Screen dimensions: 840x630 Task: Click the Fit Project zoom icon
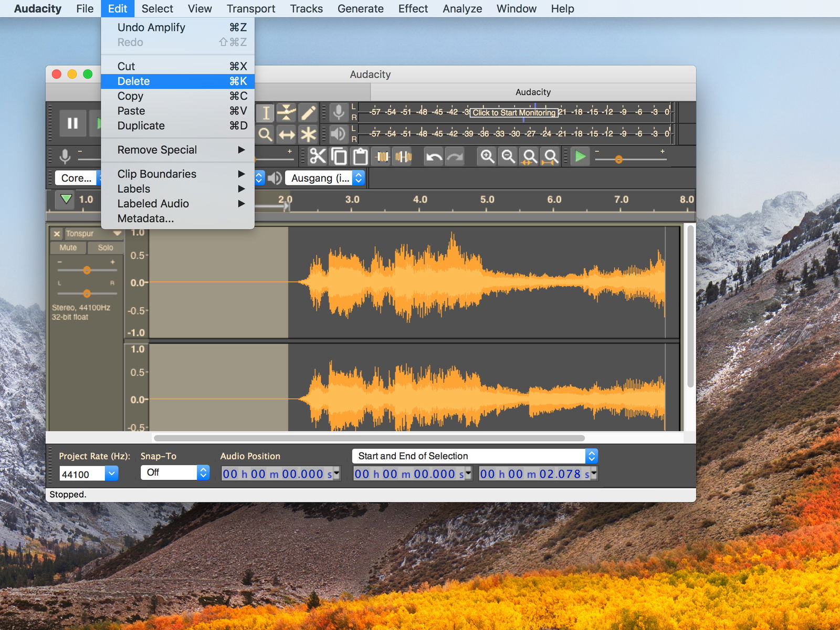pyautogui.click(x=550, y=156)
